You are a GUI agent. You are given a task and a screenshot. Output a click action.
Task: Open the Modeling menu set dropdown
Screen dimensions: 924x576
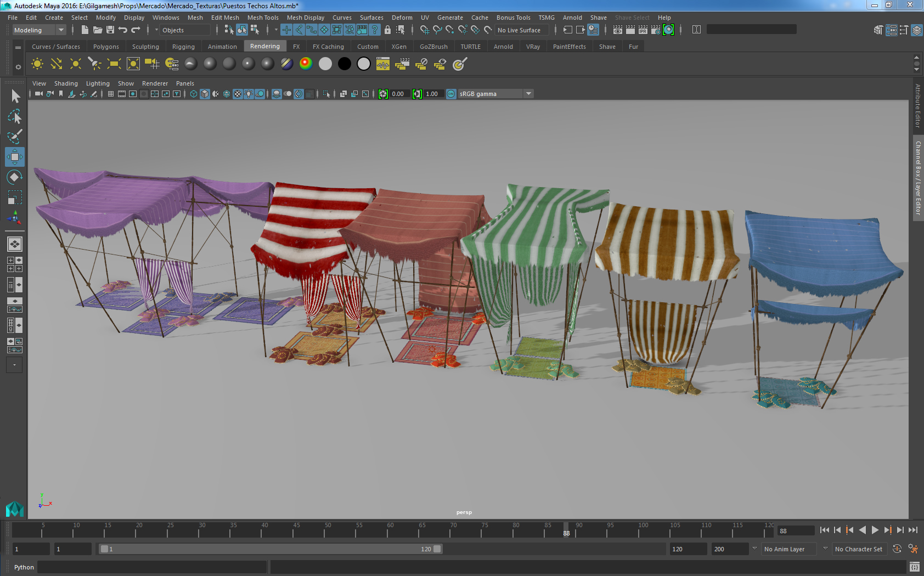(x=60, y=30)
